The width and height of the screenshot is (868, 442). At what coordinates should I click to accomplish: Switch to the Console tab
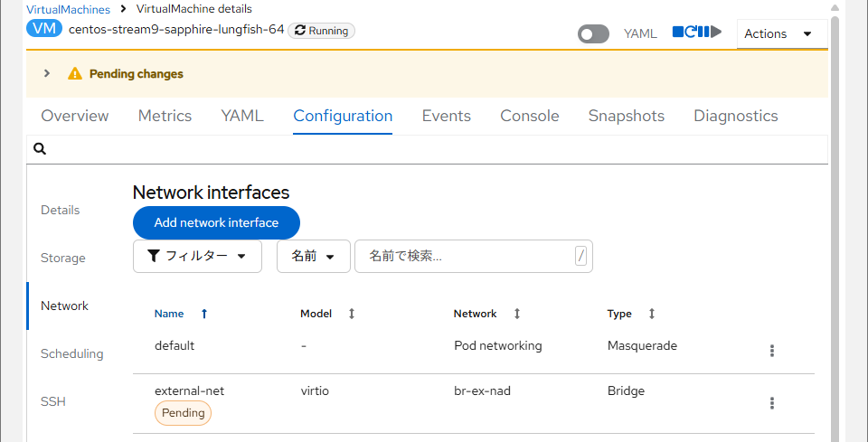(x=529, y=116)
